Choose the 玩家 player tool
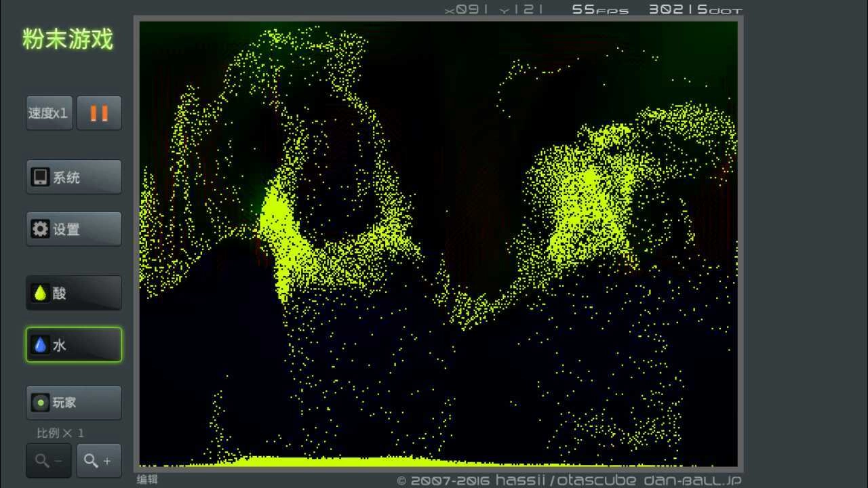 point(74,403)
